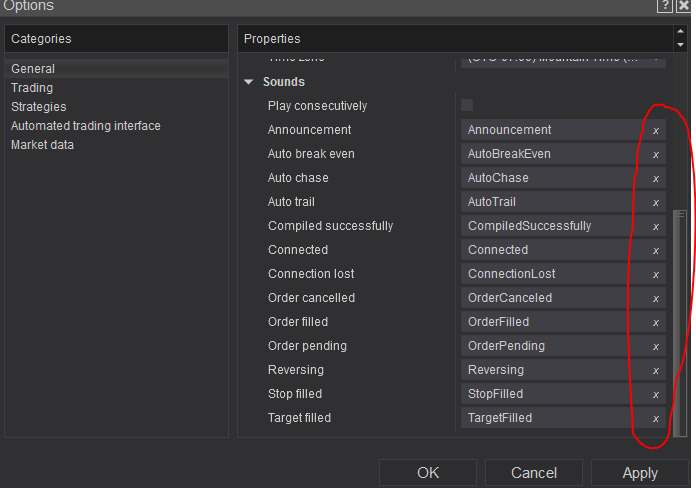Select Automated trading interface category
The width and height of the screenshot is (696, 488).
click(x=86, y=126)
